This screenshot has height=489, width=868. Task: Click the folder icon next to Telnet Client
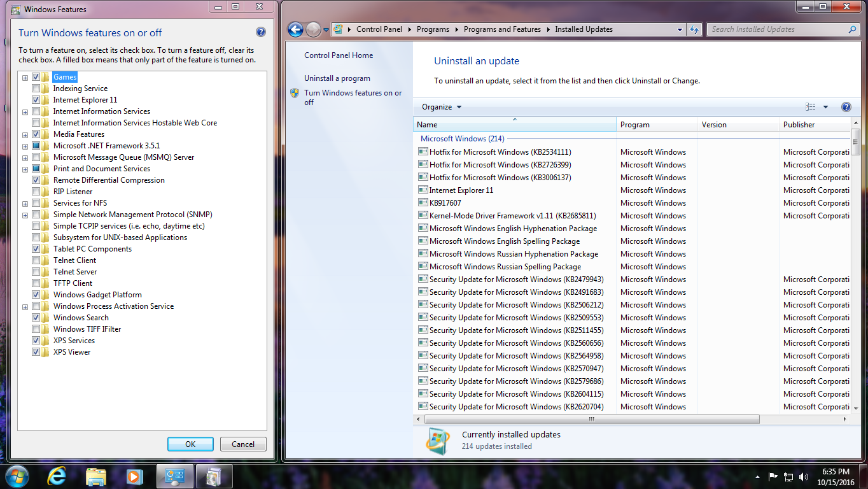coord(46,260)
